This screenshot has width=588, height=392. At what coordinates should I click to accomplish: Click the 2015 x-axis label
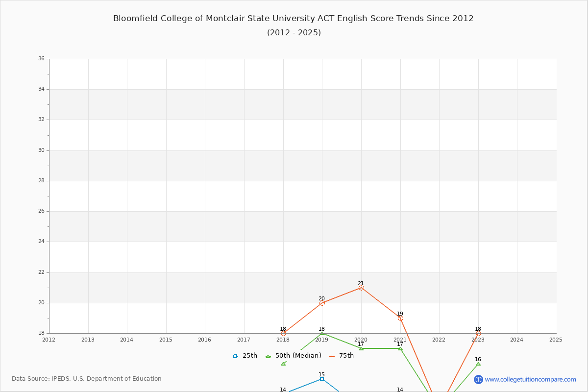pyautogui.click(x=166, y=340)
